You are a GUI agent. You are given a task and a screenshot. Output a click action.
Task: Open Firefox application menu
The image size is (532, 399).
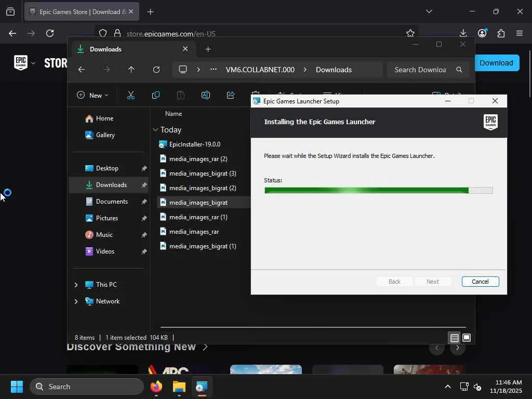520,33
